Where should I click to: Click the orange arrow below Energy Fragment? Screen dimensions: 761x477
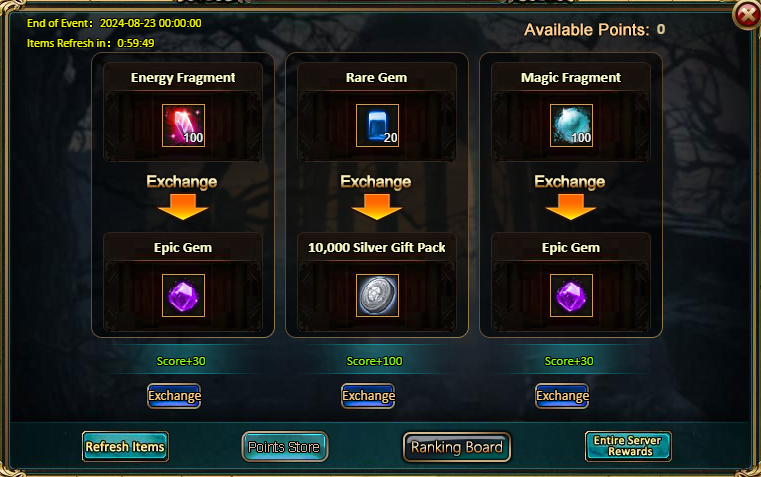coord(183,207)
